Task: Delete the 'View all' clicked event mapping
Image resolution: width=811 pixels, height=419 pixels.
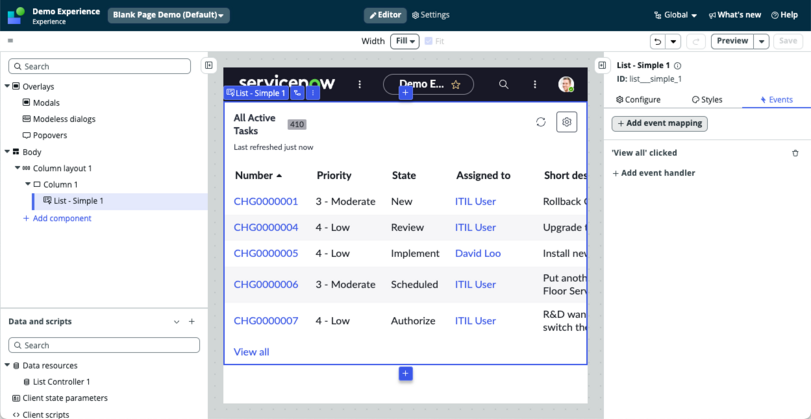Action: (x=795, y=153)
